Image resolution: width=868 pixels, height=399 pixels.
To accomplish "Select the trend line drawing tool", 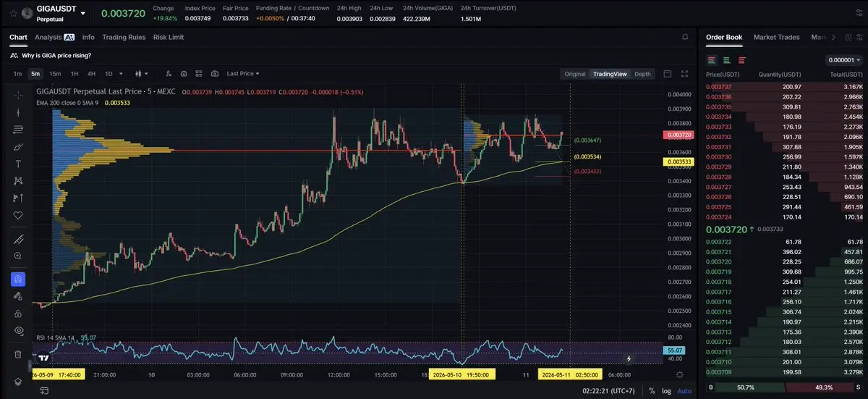I will pos(18,112).
